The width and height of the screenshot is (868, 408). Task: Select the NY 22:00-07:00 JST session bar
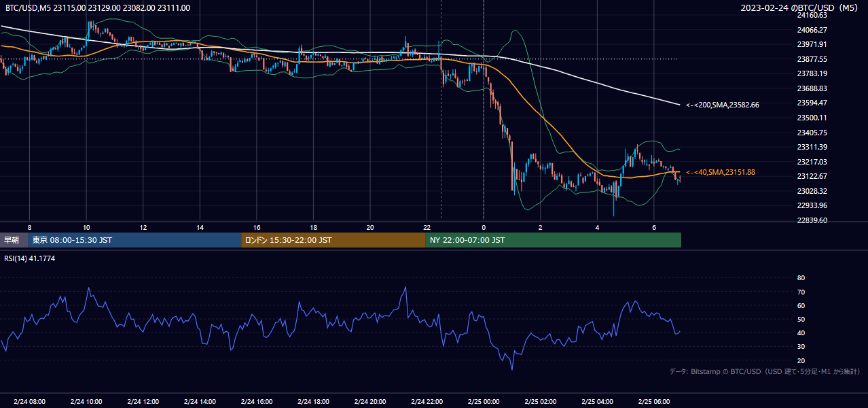(553, 240)
